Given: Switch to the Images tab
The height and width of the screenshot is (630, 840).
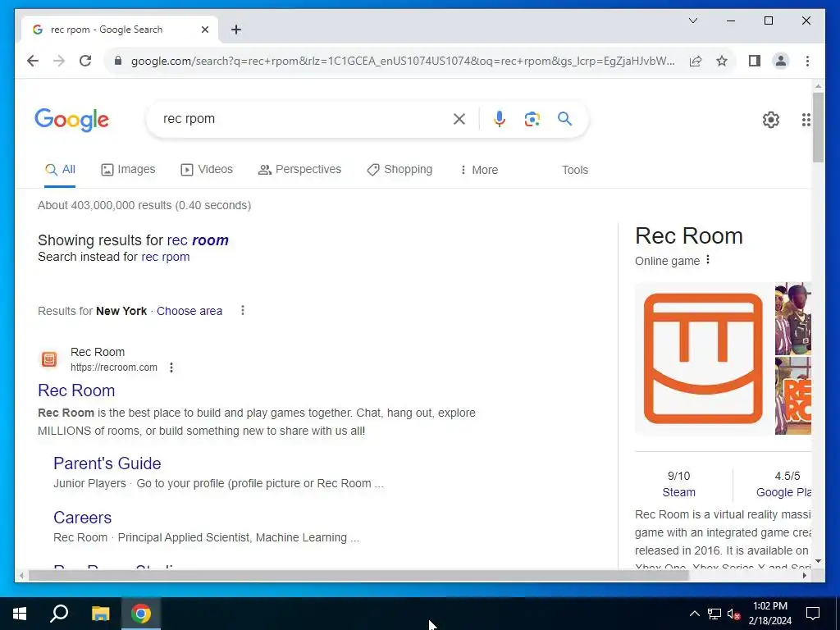Looking at the screenshot, I should 128,169.
